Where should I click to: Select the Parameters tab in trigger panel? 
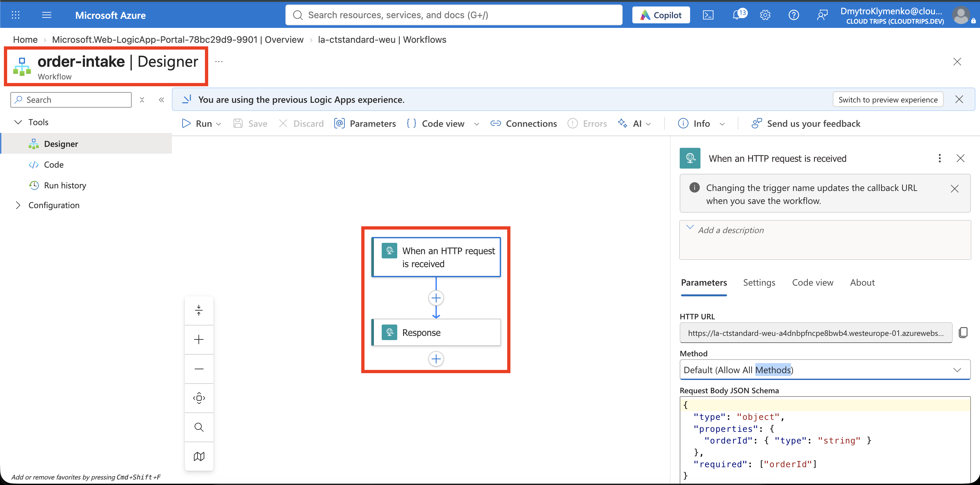704,283
